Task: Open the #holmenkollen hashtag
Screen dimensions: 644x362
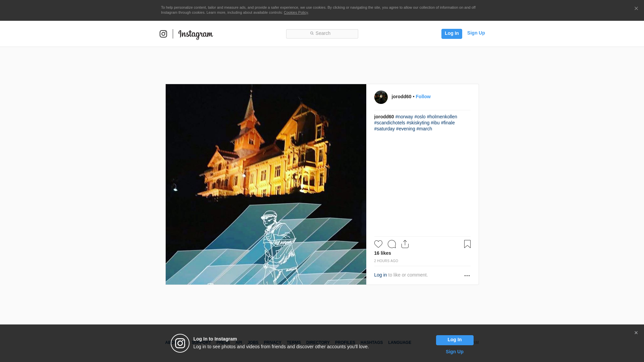Action: [x=442, y=117]
